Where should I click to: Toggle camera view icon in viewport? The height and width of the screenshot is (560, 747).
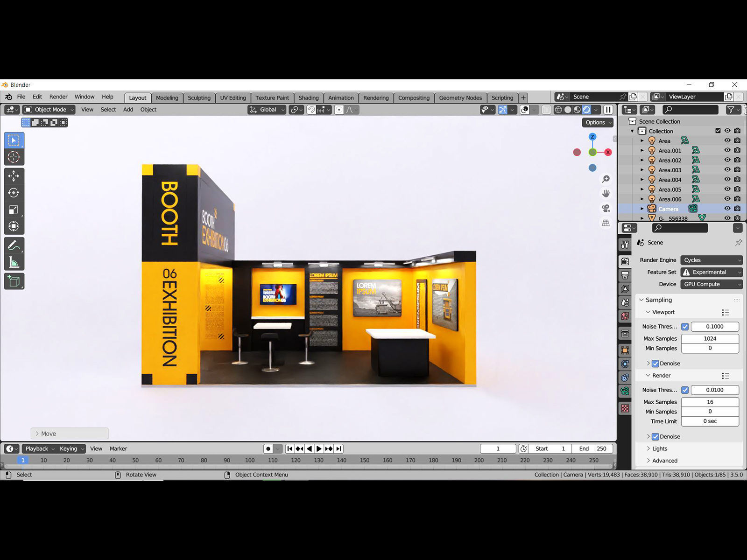[606, 208]
